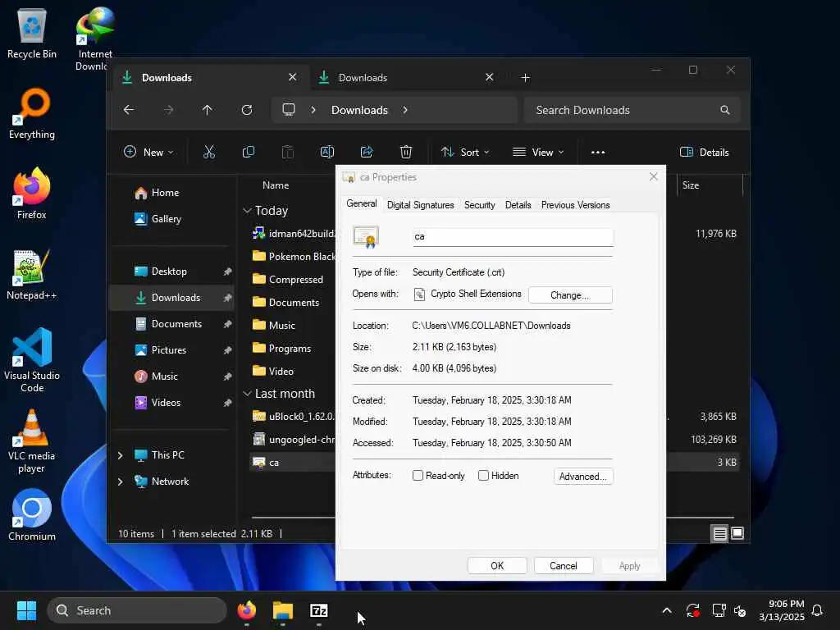The height and width of the screenshot is (630, 840).
Task: Click OK in ca Properties dialog
Action: (x=497, y=566)
